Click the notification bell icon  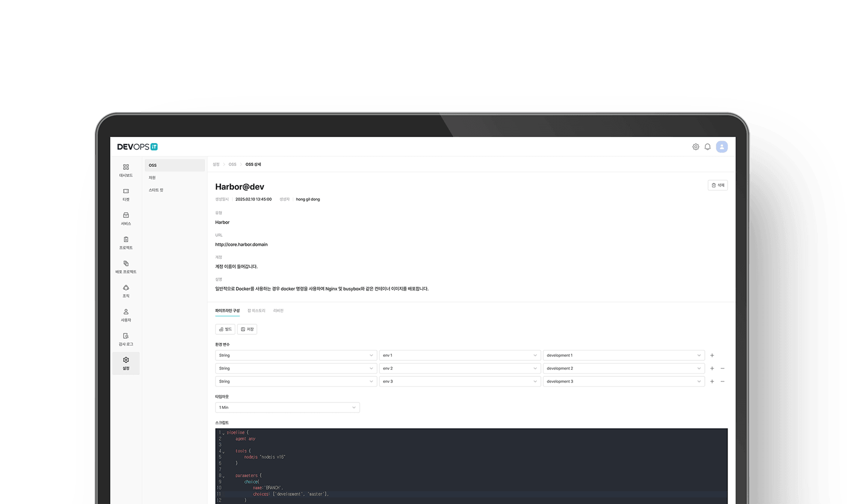coord(707,147)
